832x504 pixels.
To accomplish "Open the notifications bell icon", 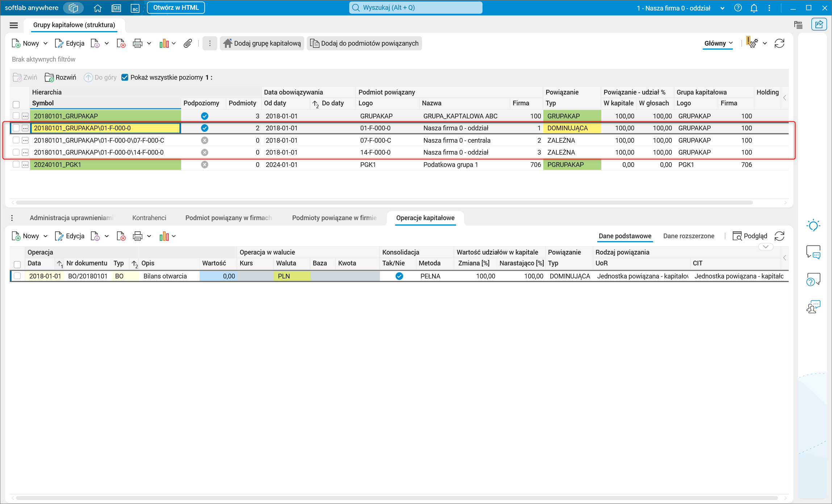I will point(754,8).
